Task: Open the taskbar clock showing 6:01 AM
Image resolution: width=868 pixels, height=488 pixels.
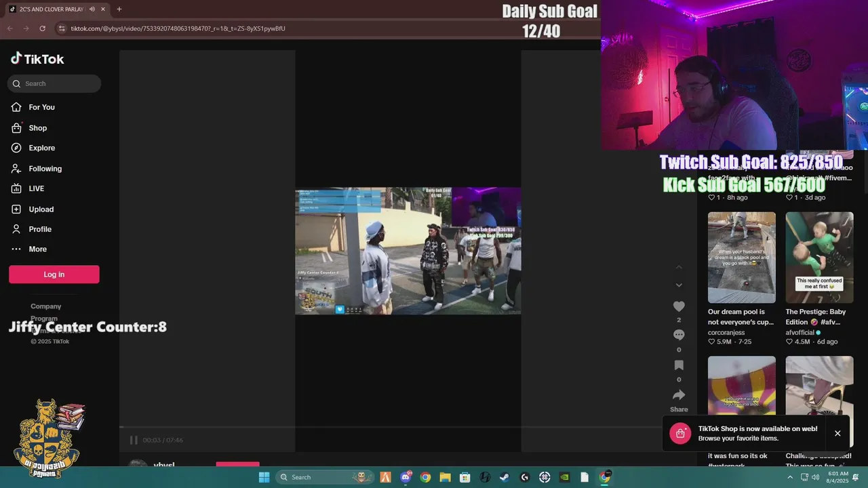Action: click(837, 477)
